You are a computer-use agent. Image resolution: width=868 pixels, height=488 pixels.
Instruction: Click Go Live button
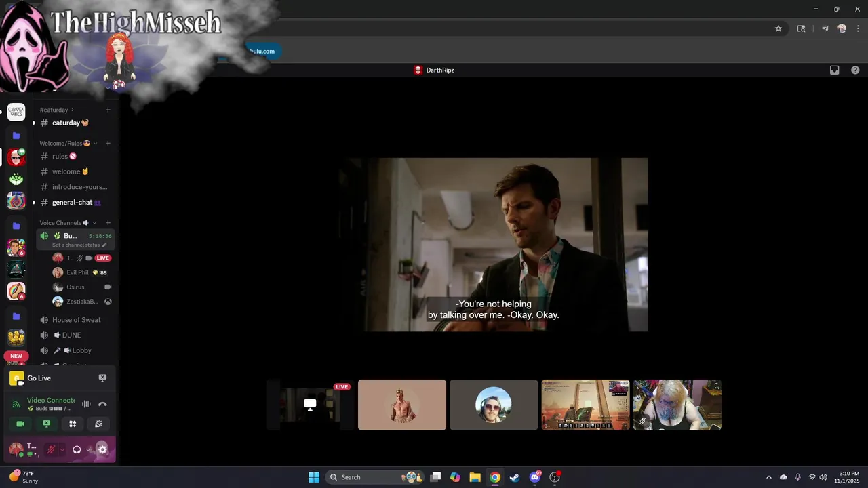39,378
